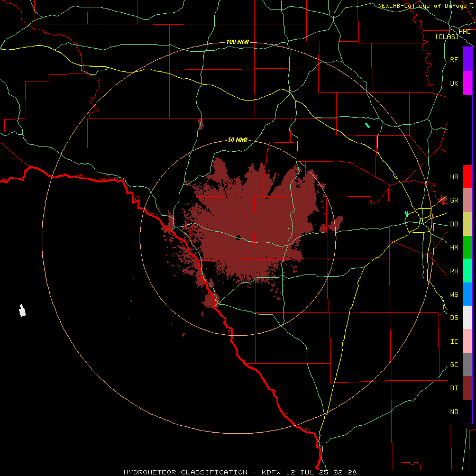Select the GC gray legend swatch
Screen dimensions: 476x476
pos(467,364)
